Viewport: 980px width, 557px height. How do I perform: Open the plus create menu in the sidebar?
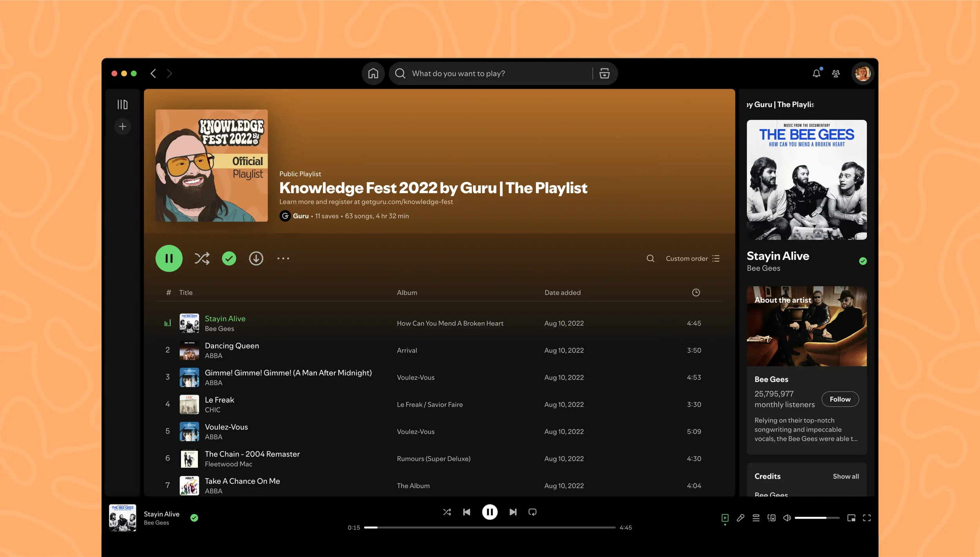pos(122,127)
